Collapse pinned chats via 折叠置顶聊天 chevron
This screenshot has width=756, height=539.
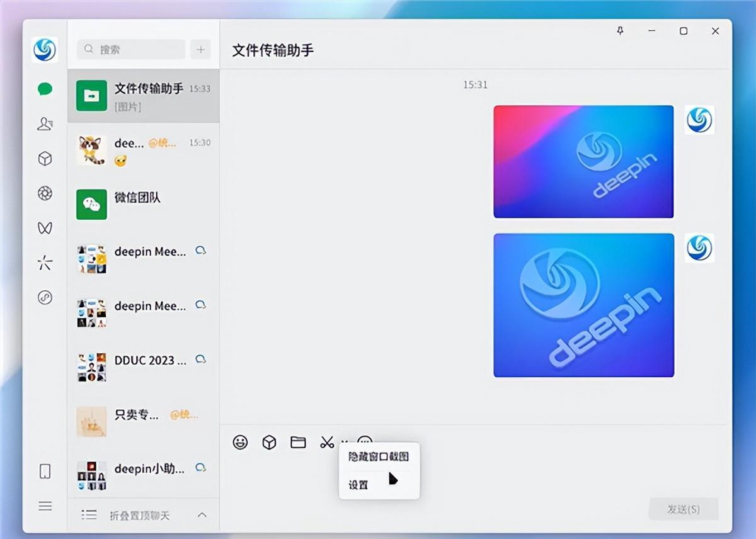(200, 514)
